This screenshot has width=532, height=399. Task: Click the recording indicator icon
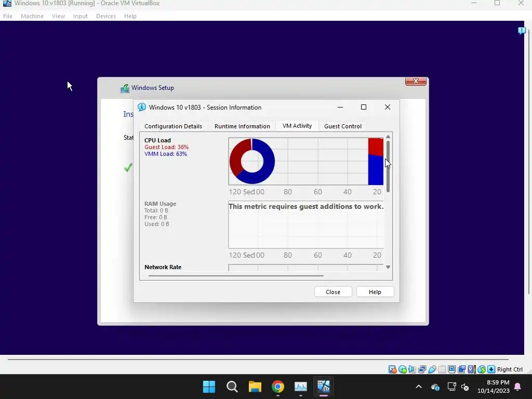(461, 369)
